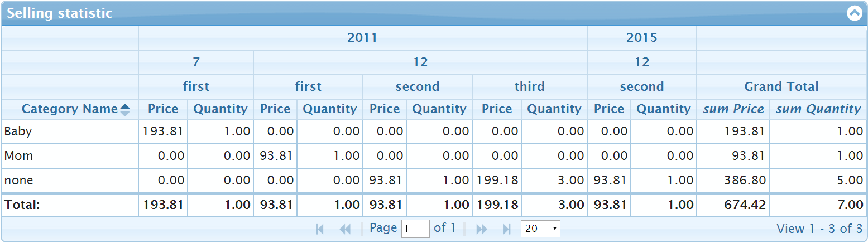868x243 pixels.
Task: Open the rows-per-page dropdown showing 20
Action: pos(540,229)
